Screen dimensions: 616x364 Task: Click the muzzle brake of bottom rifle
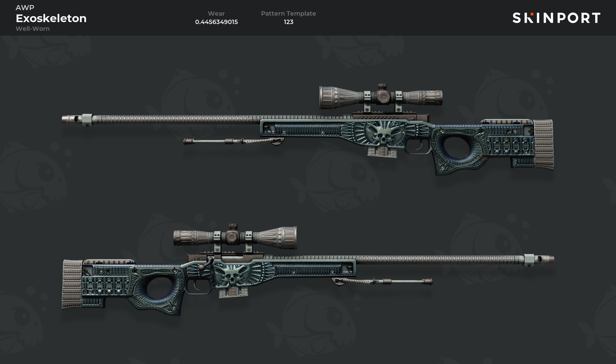[539, 260]
